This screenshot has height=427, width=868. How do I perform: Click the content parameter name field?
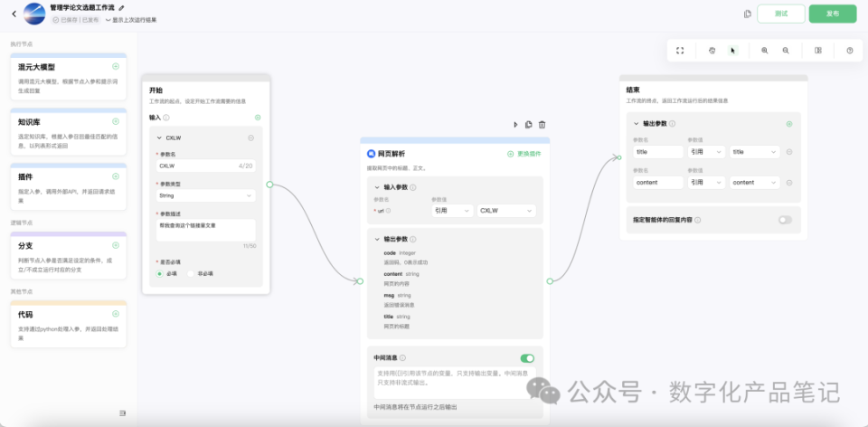tap(658, 182)
